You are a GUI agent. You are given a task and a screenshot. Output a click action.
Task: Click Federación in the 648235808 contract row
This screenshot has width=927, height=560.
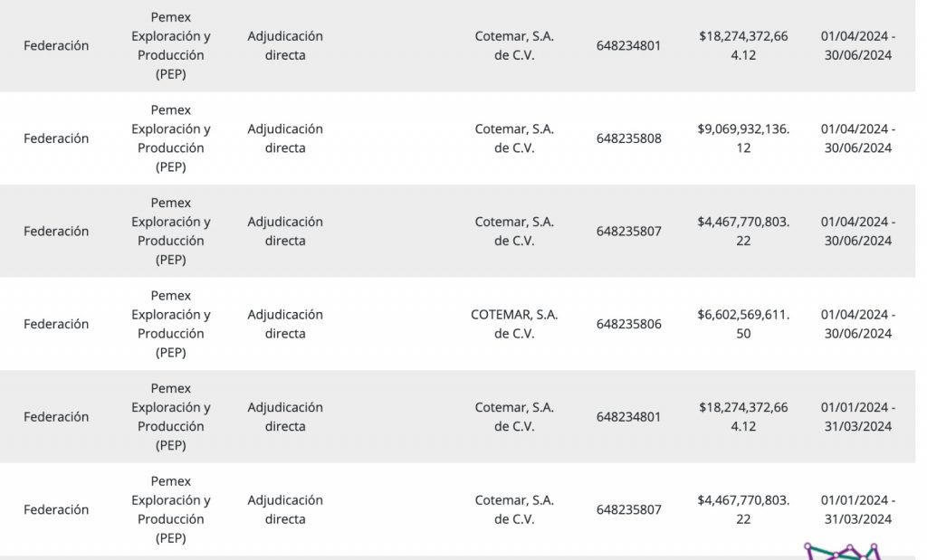pos(56,138)
